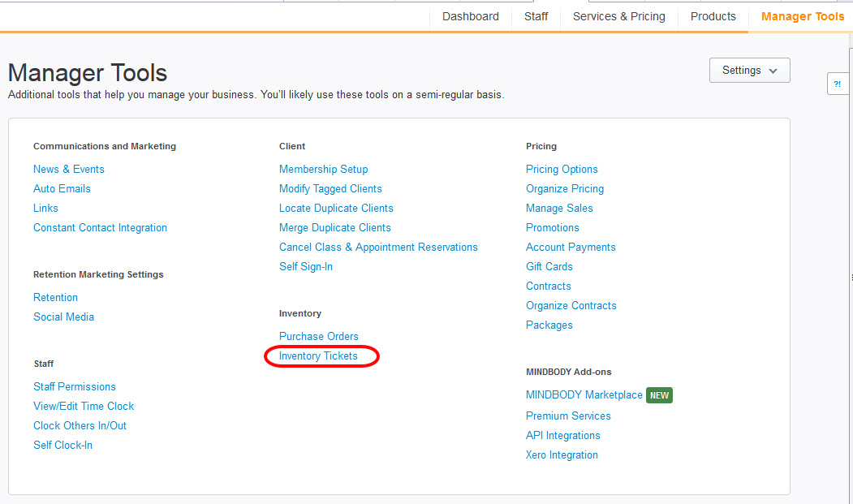Switch to the Dashboard tab
This screenshot has width=853, height=504.
pyautogui.click(x=470, y=16)
